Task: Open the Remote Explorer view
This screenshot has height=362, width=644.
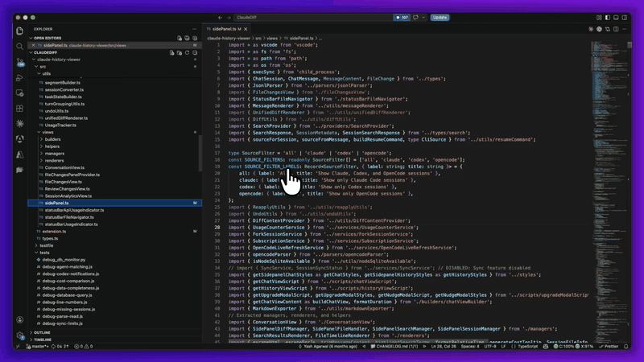Action: [19, 93]
